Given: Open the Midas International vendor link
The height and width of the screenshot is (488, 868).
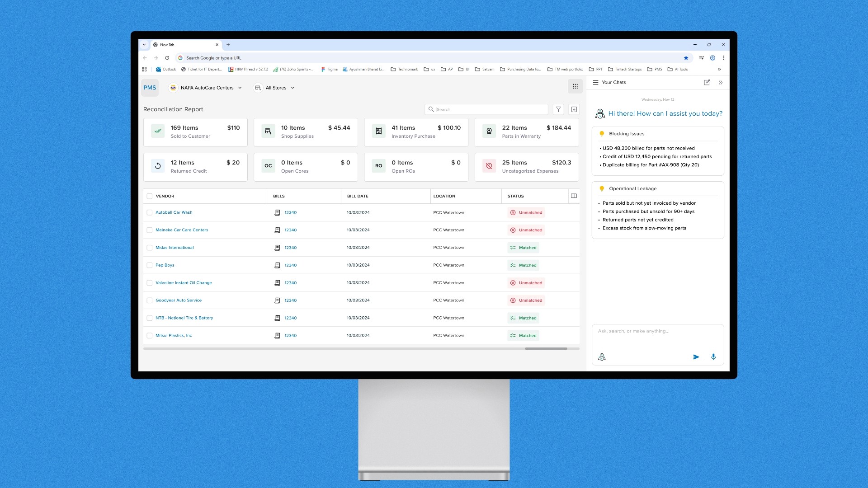Looking at the screenshot, I should tap(175, 248).
